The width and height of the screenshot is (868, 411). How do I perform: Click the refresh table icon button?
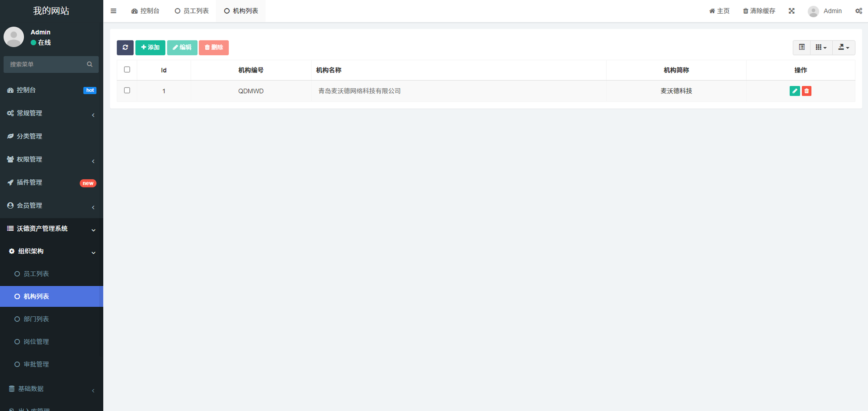pos(125,47)
